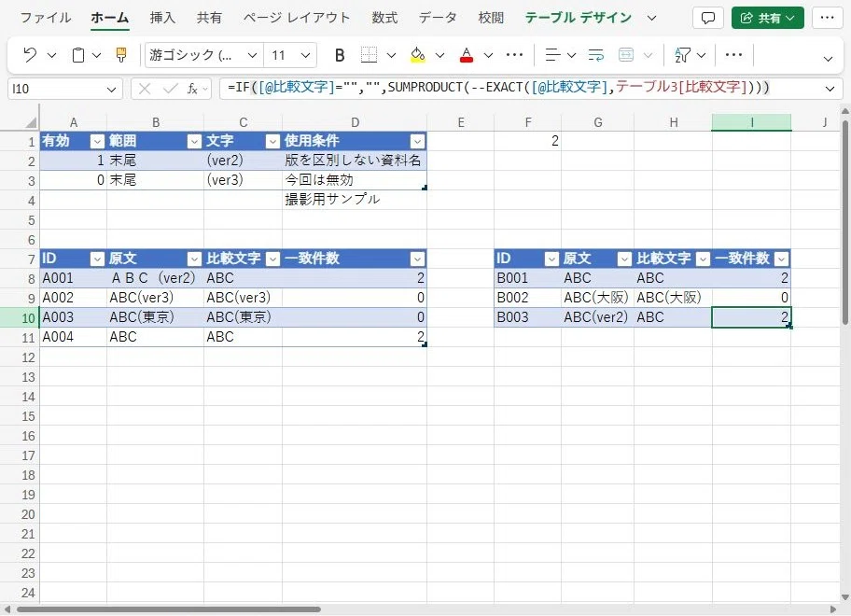Switch to the データ tab

438,18
